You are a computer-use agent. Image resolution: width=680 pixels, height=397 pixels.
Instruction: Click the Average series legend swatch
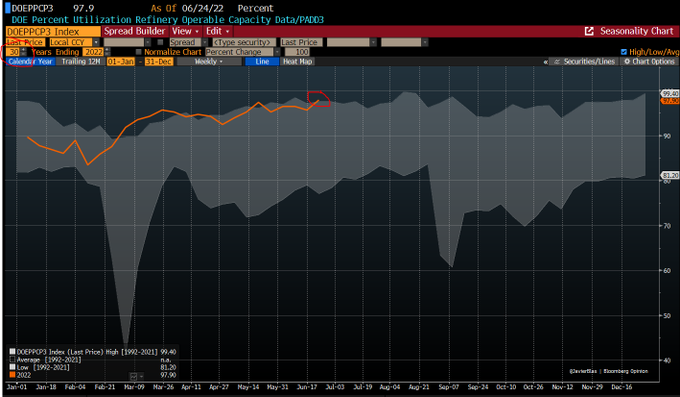coord(13,360)
